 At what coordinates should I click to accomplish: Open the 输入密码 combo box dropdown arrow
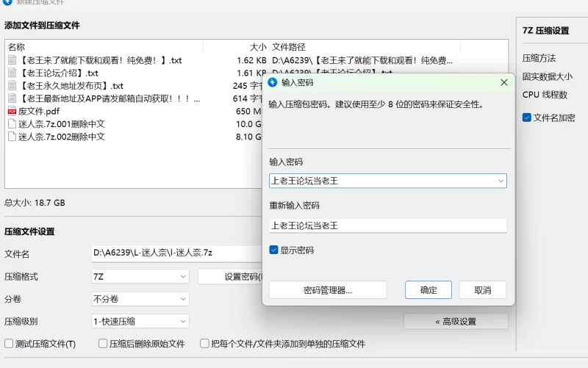click(501, 181)
